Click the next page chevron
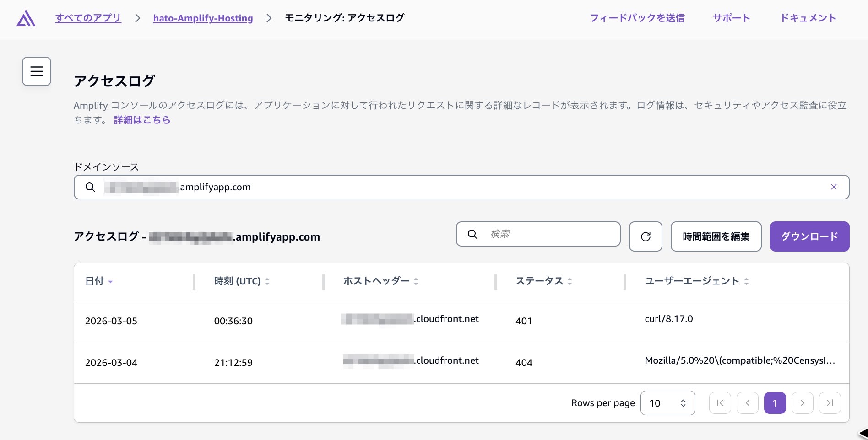This screenshot has height=440, width=868. pos(802,403)
